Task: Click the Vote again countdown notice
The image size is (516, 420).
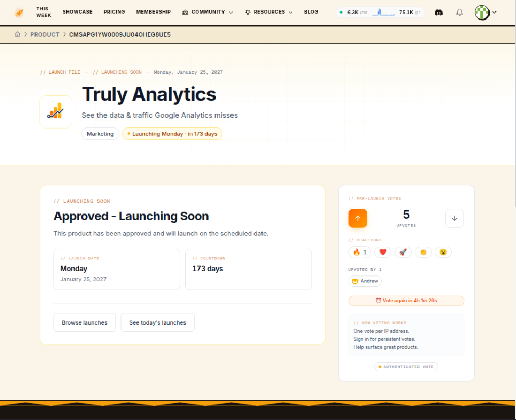Action: [x=406, y=301]
